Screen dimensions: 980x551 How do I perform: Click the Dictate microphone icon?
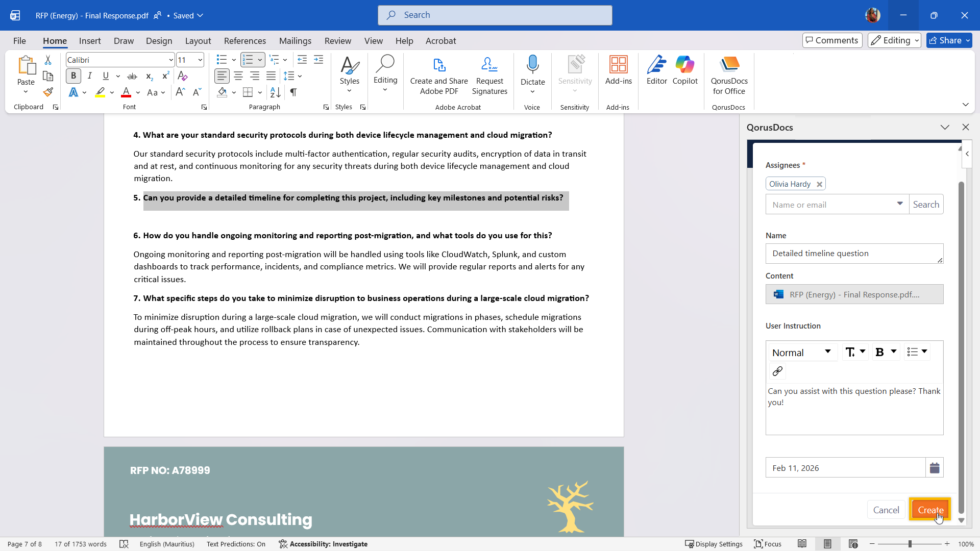point(532,65)
